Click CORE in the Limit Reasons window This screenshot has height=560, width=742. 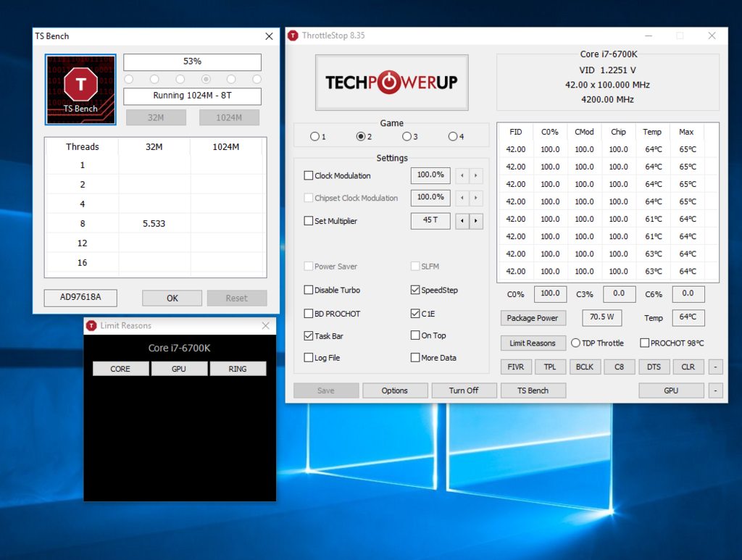120,369
